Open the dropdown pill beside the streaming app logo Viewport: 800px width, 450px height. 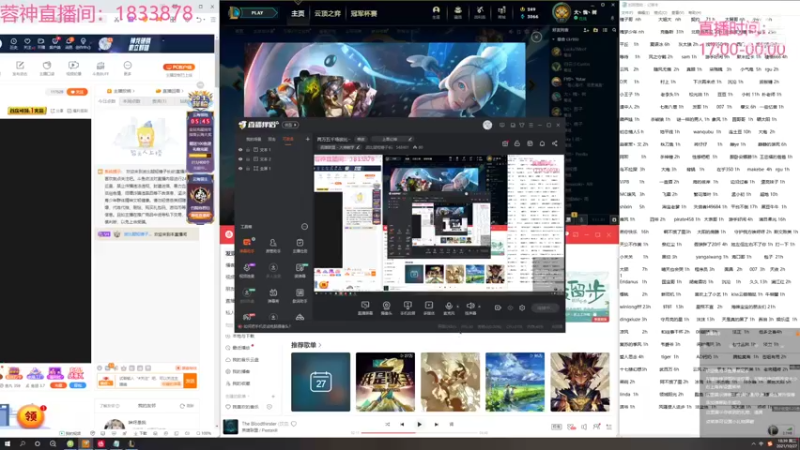coord(290,125)
